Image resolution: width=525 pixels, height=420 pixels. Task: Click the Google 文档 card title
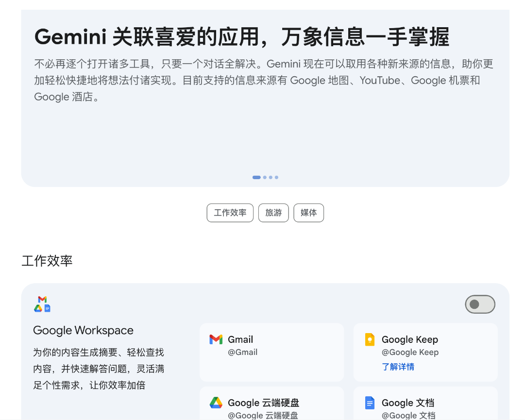tap(408, 403)
